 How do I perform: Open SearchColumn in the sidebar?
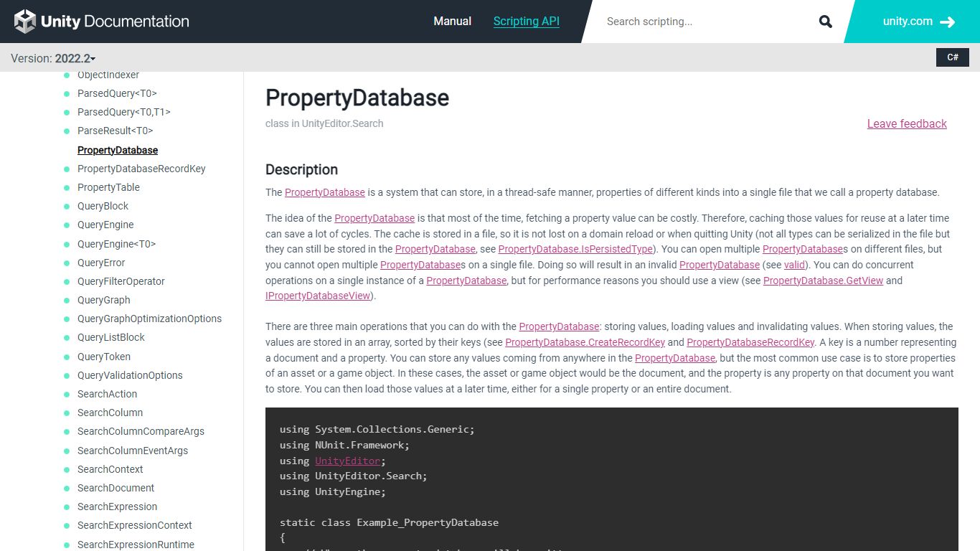110,413
